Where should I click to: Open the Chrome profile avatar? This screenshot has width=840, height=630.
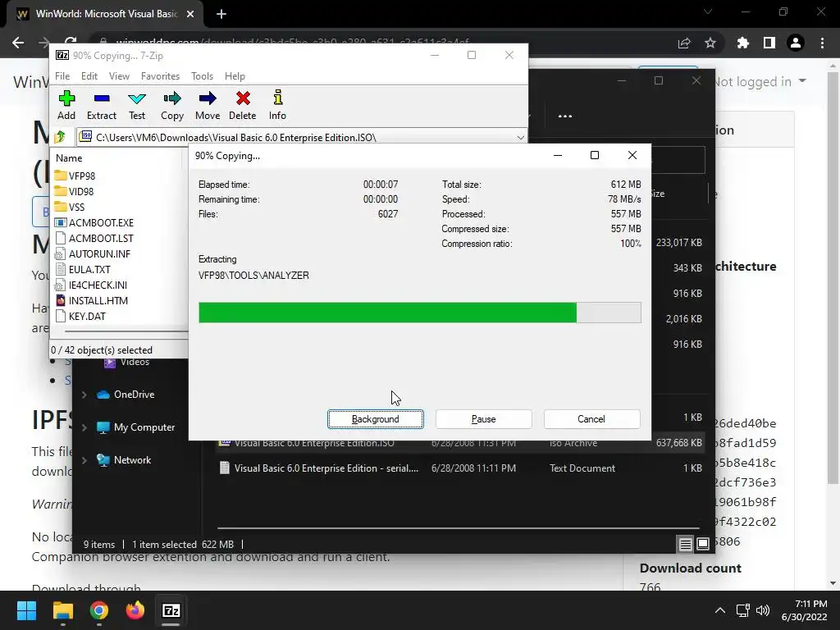click(x=796, y=43)
